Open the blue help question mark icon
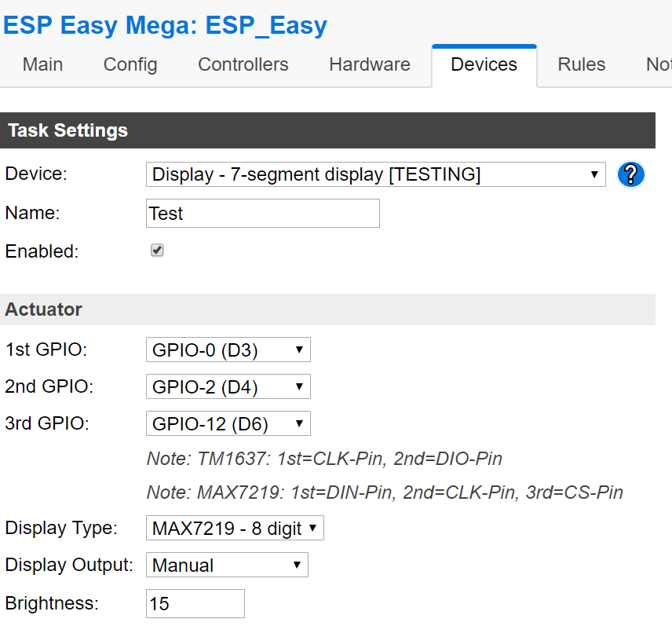 click(x=630, y=174)
